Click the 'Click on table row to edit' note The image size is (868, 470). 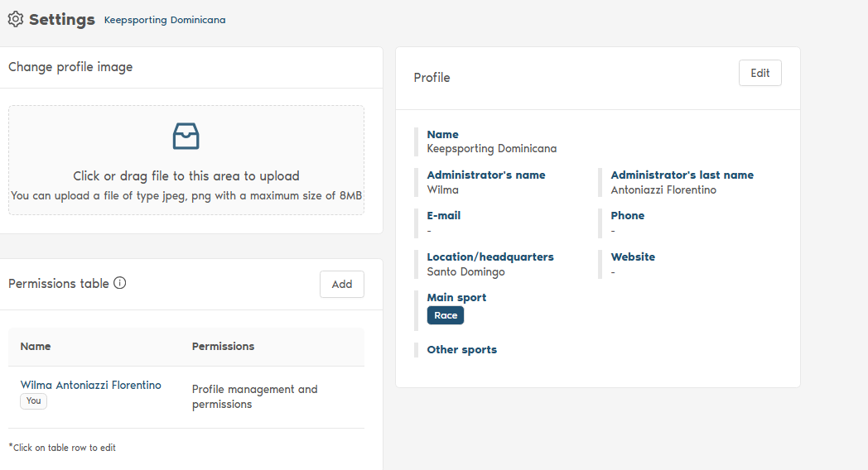tap(62, 448)
